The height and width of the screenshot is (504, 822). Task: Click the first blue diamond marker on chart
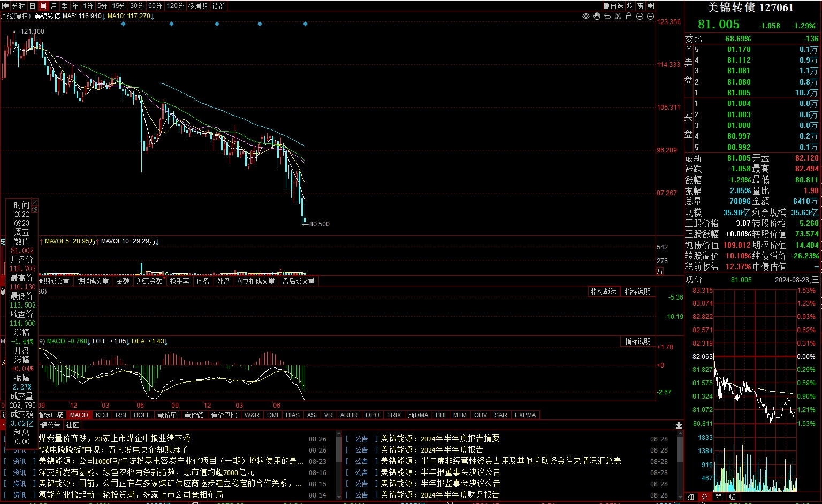click(124, 24)
